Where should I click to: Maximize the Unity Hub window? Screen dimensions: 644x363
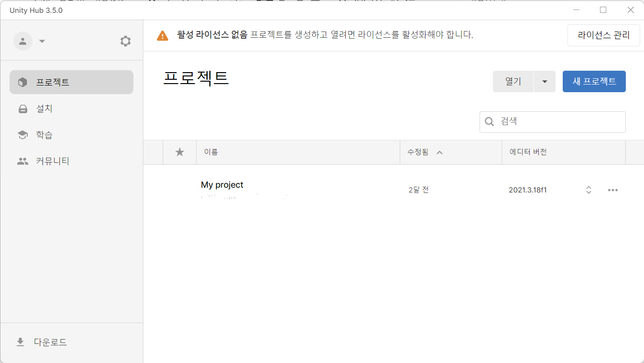[x=603, y=10]
